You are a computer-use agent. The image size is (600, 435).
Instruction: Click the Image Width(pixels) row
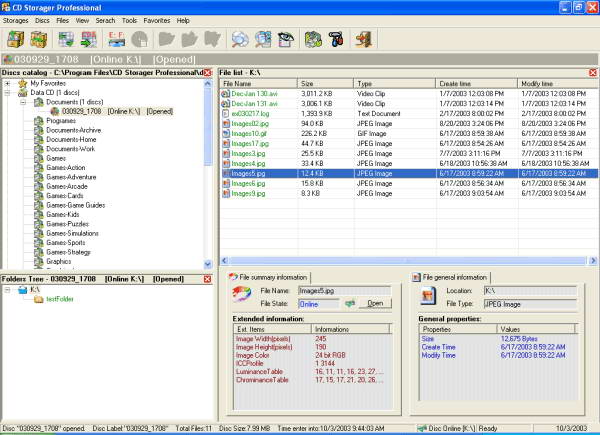click(x=313, y=339)
